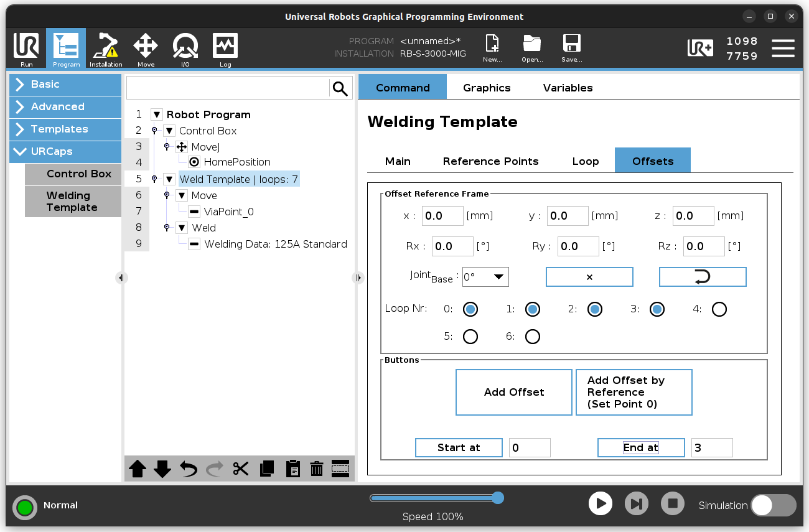
Task: Switch to the Reference Points tab
Action: 490,161
